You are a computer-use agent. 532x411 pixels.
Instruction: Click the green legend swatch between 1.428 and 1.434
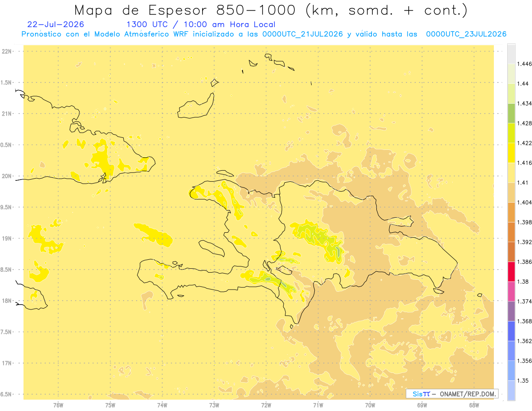(511, 114)
